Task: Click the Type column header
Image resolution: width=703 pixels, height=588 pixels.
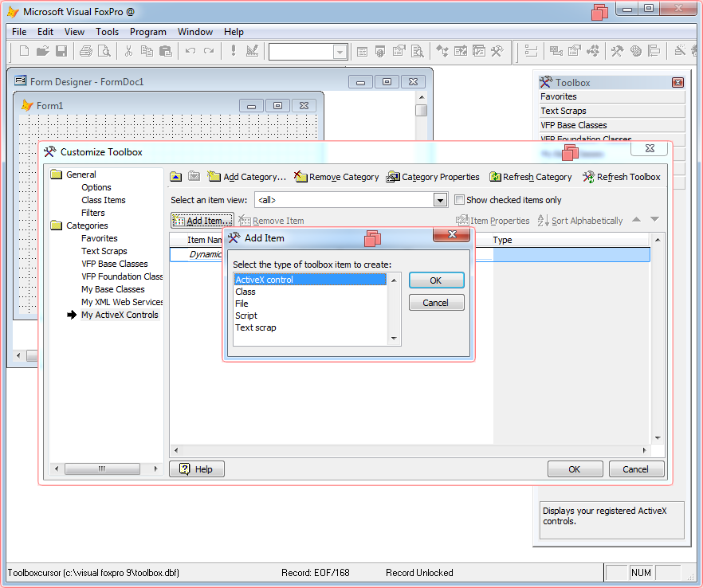Action: point(571,240)
